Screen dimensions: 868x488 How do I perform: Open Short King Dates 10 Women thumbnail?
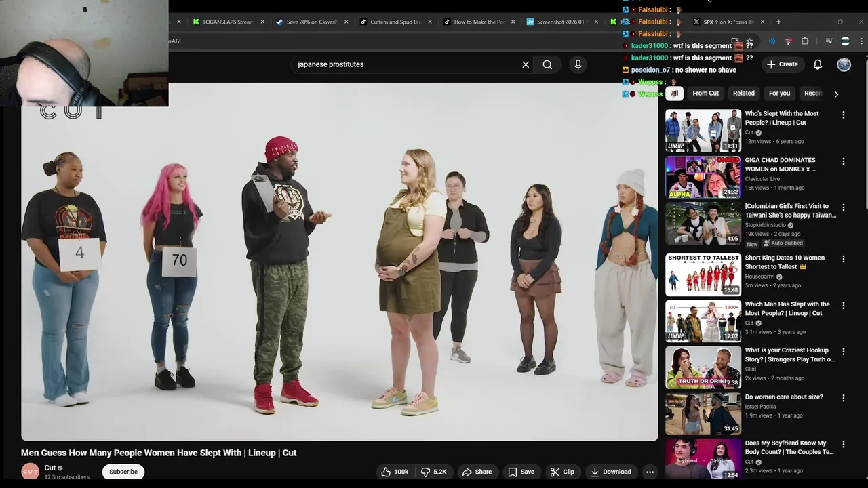703,274
